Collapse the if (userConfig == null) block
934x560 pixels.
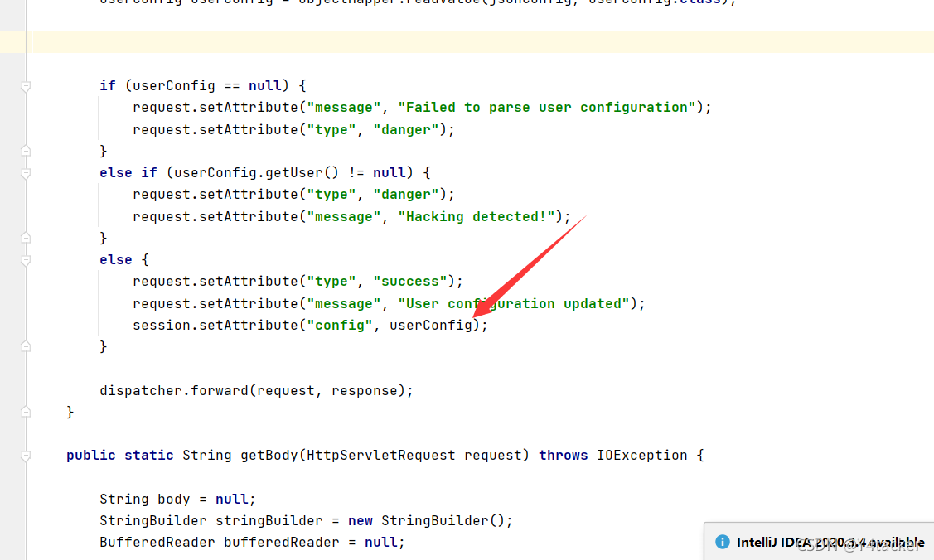point(26,87)
